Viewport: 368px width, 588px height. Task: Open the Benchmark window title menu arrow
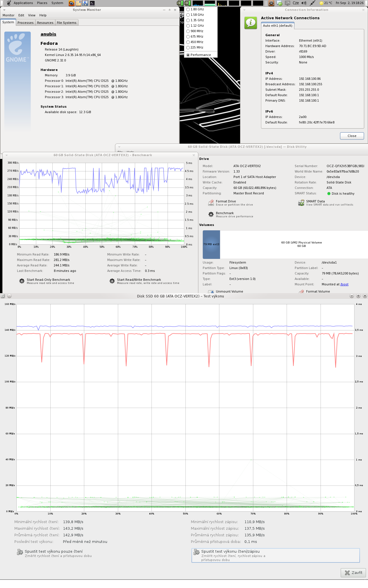click(6, 155)
